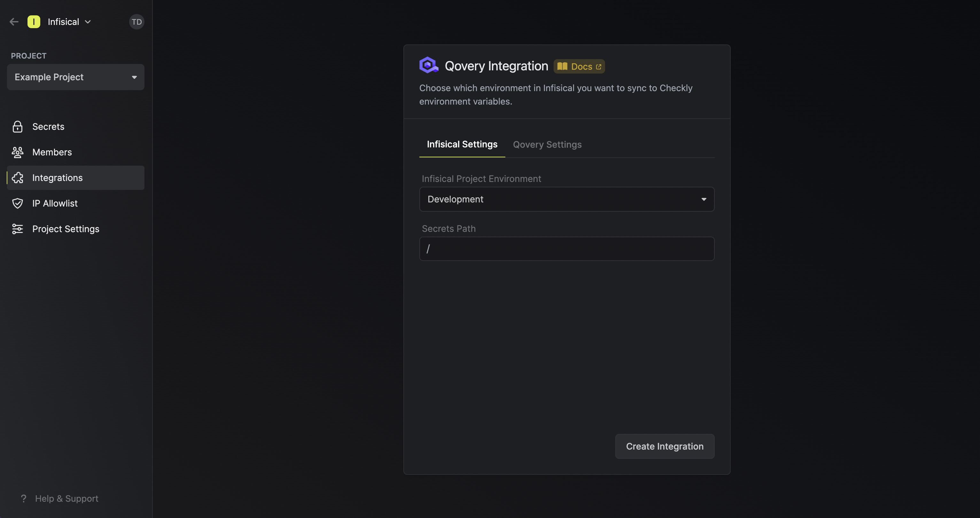980x518 pixels.
Task: Click the Members people icon
Action: click(18, 152)
